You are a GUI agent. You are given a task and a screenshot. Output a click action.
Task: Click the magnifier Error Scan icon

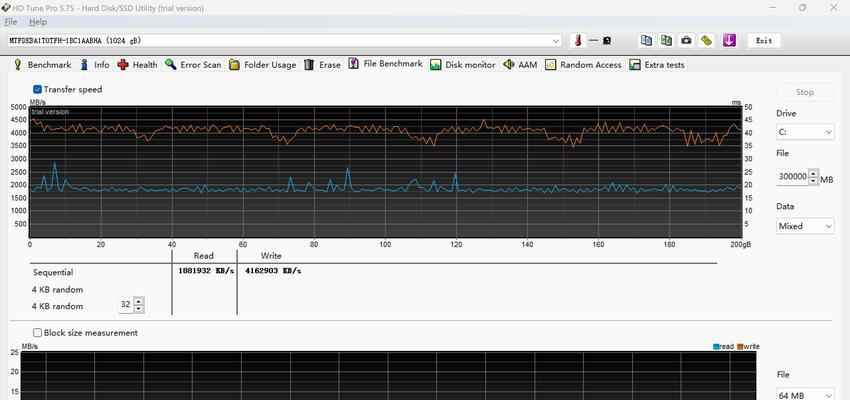[x=171, y=64]
